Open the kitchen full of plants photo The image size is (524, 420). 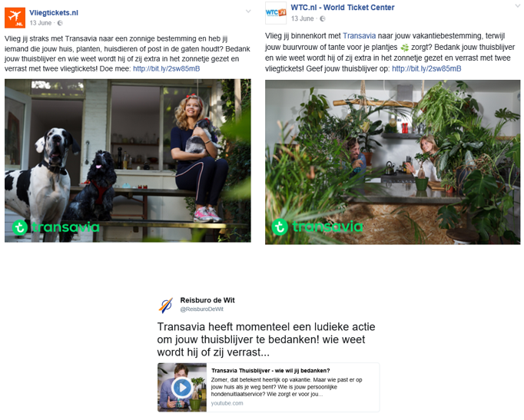point(393,162)
